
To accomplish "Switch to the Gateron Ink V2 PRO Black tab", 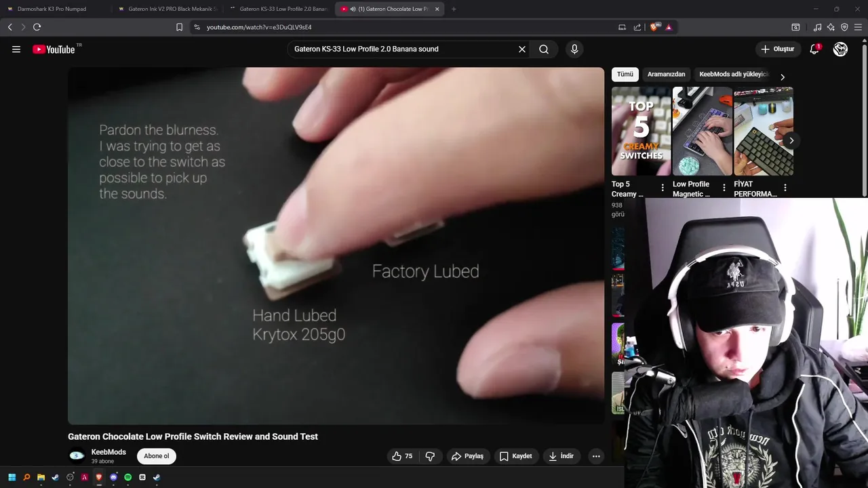I will pyautogui.click(x=167, y=9).
